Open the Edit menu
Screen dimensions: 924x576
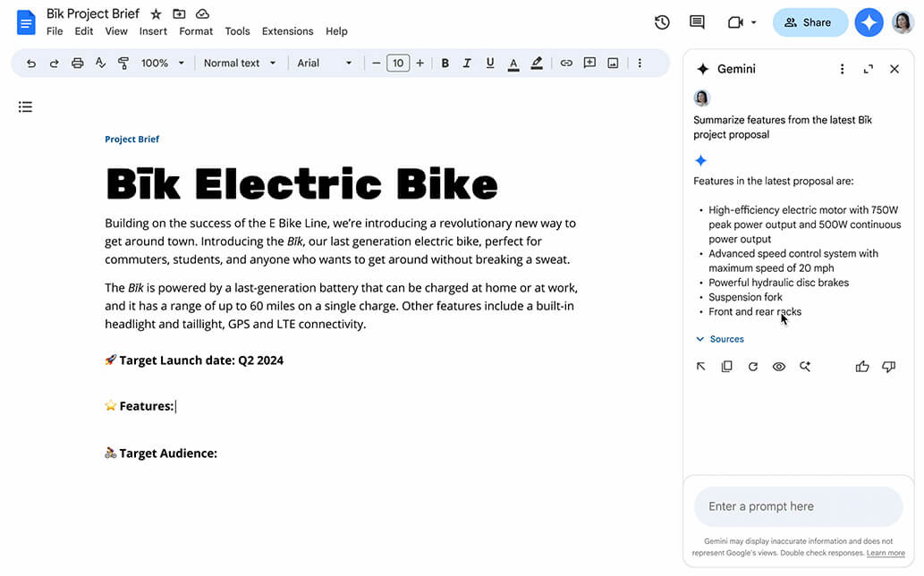coord(84,31)
